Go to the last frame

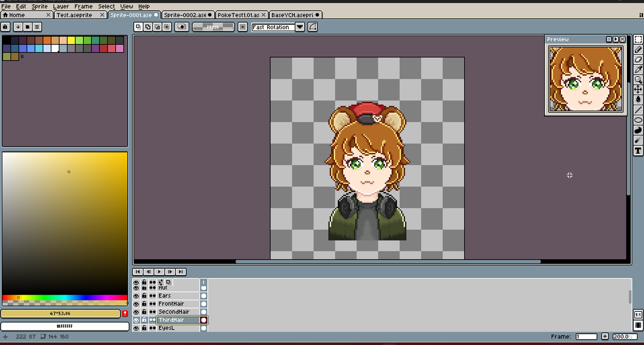(181, 272)
